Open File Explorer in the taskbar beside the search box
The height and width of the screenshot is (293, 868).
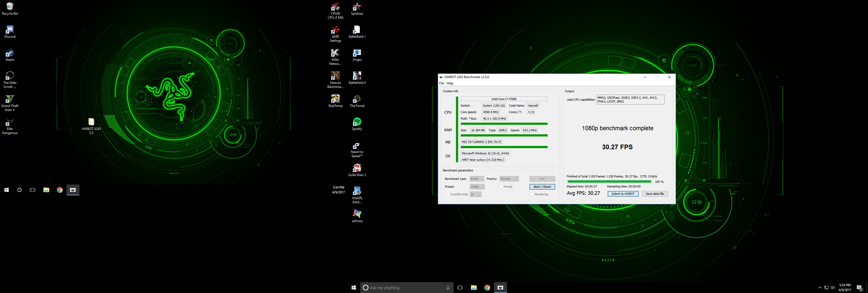tap(474, 288)
